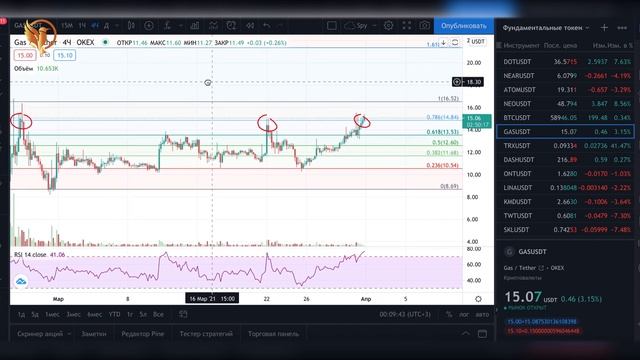Viewport: 640px width, 360px height.
Task: Open the chart layout square icon
Action: pos(332,26)
